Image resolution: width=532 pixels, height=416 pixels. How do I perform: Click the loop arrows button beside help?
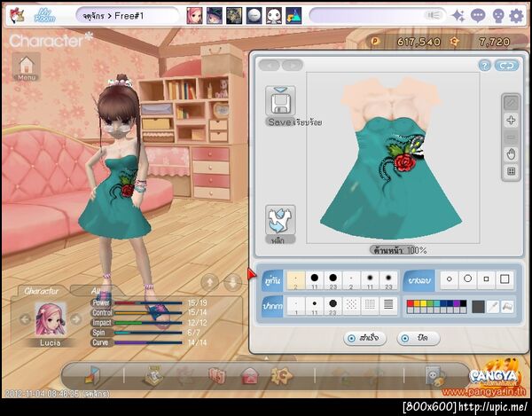(x=507, y=66)
